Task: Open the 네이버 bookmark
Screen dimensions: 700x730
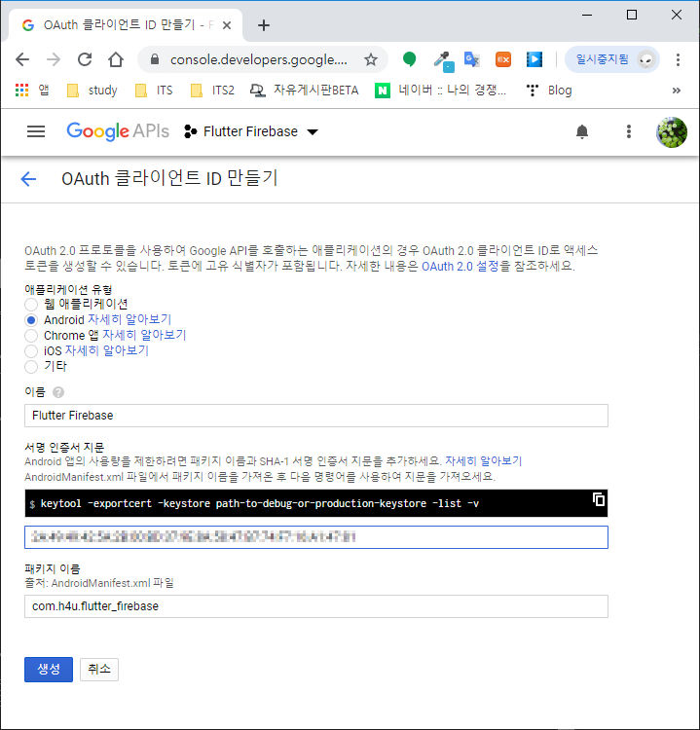Action: (441, 91)
